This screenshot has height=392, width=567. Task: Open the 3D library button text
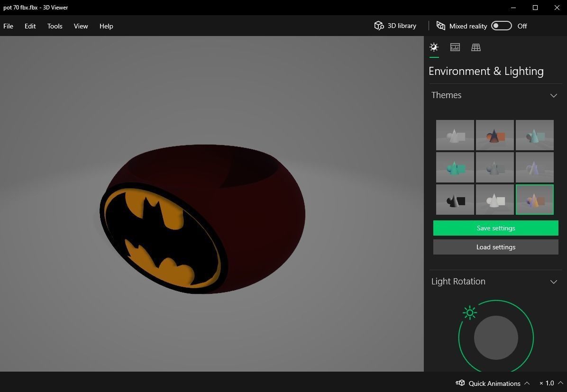coord(402,26)
